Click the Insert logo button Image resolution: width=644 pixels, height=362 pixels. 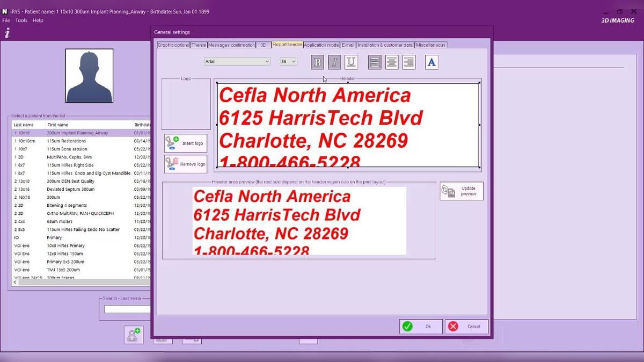click(x=185, y=143)
